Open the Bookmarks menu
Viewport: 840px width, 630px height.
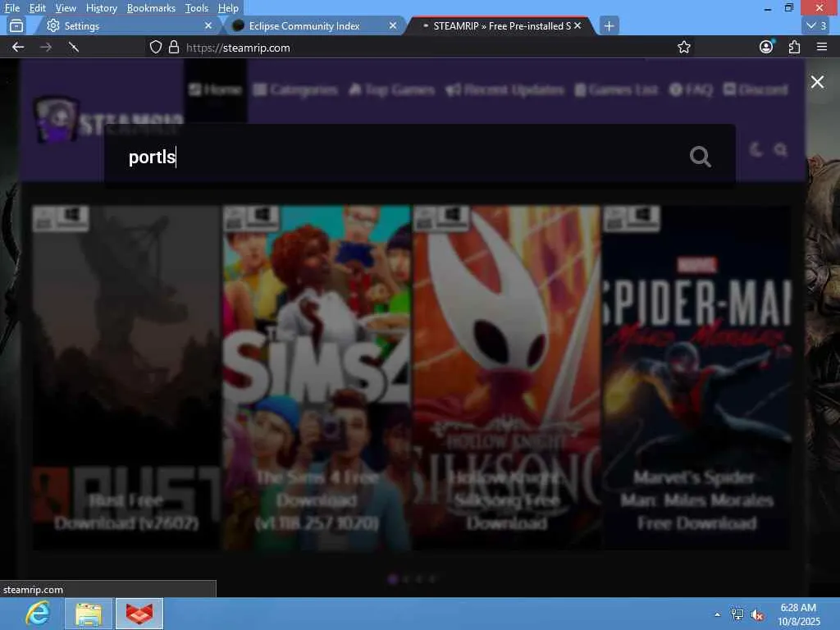tap(151, 8)
